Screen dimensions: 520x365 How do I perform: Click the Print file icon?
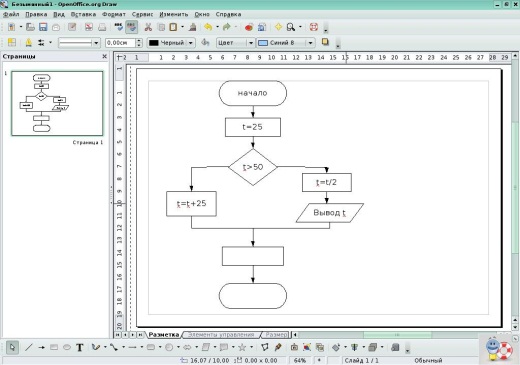click(102, 27)
